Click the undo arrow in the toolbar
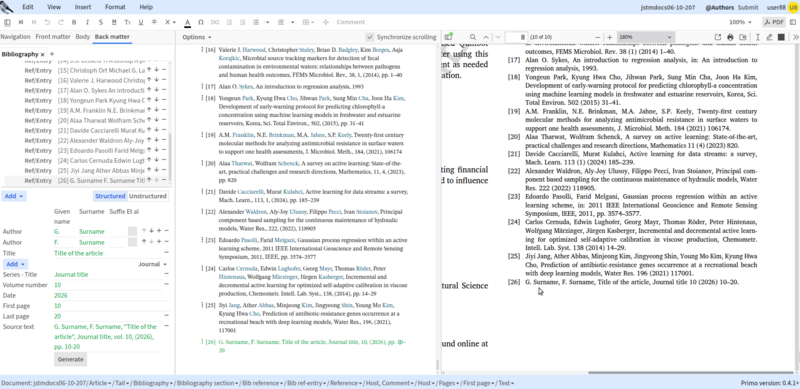The height and width of the screenshot is (389, 800). point(47,22)
